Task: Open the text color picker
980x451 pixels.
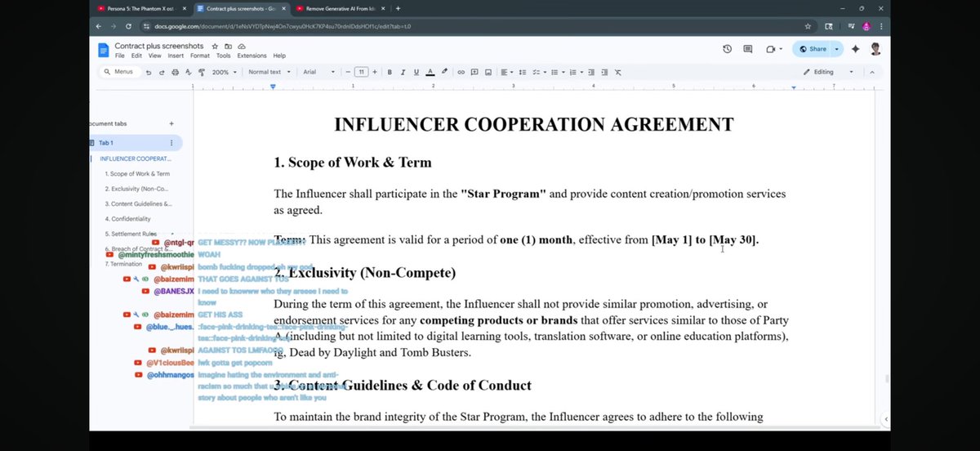Action: [430, 72]
